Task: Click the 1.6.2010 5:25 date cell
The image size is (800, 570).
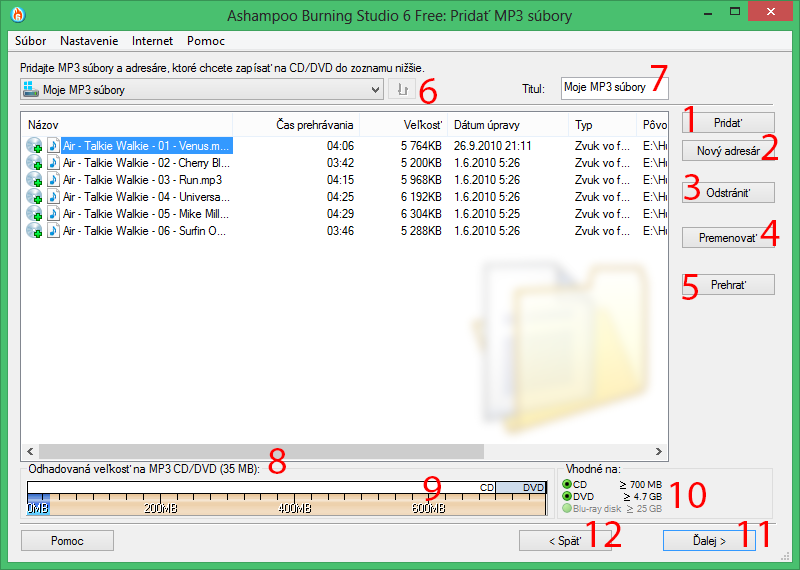Action: 487,214
